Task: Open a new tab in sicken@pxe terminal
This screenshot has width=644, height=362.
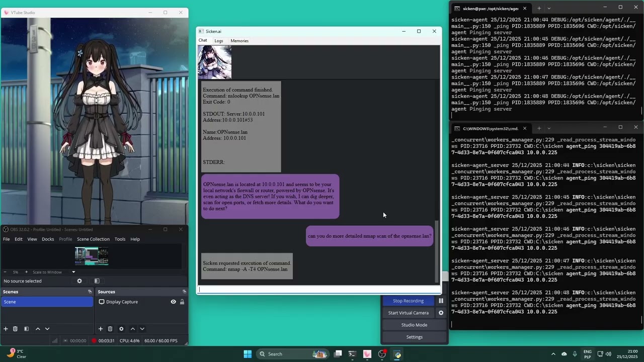Action: pos(539,8)
